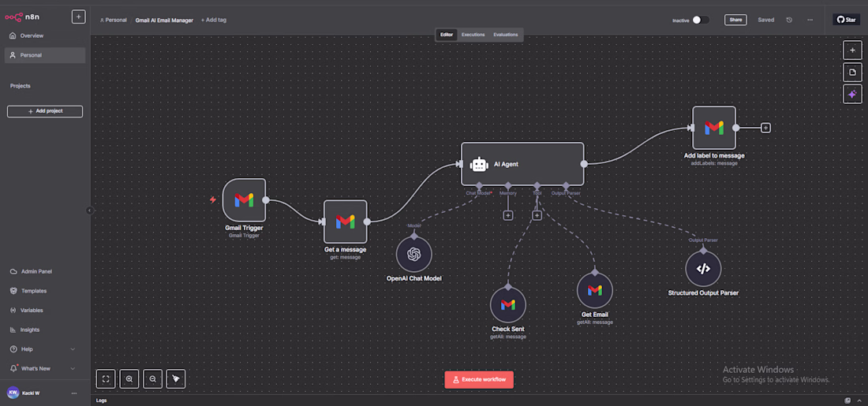Click the Gmail Trigger lightning bolt icon
868x406 pixels.
point(212,199)
